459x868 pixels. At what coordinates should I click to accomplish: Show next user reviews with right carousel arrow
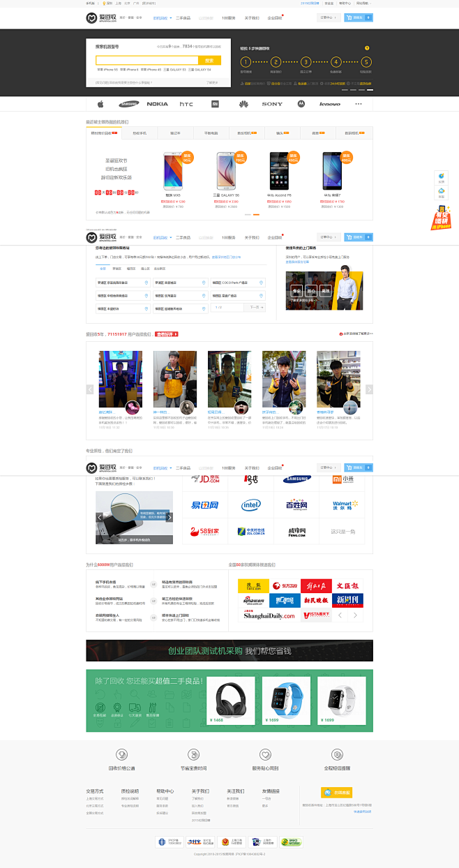(369, 389)
